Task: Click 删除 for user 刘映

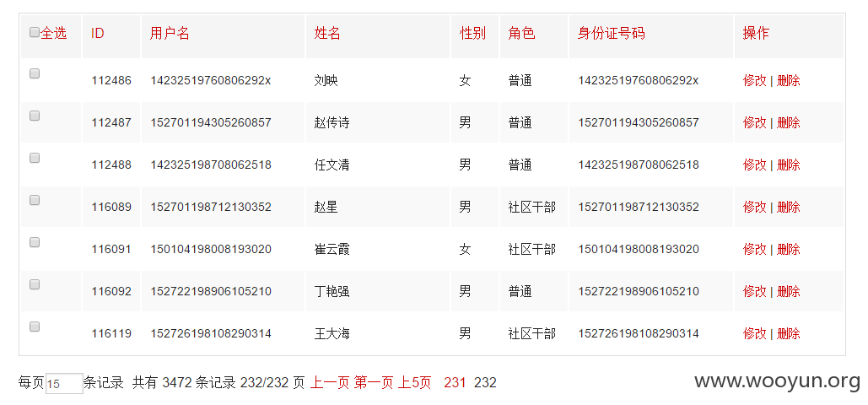Action: click(x=788, y=80)
